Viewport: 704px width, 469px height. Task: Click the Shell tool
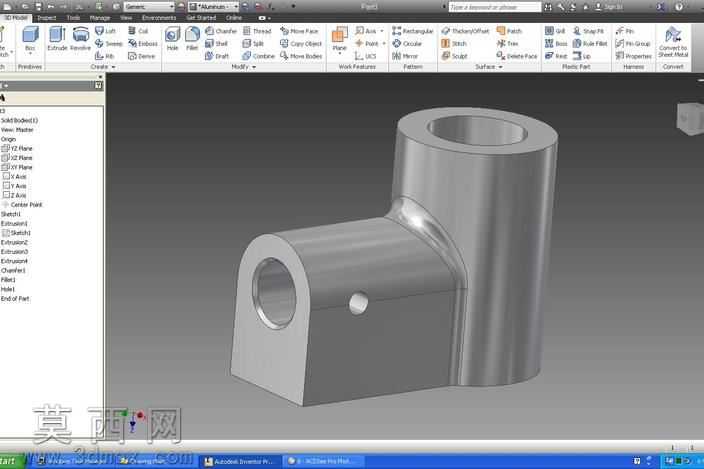point(216,44)
